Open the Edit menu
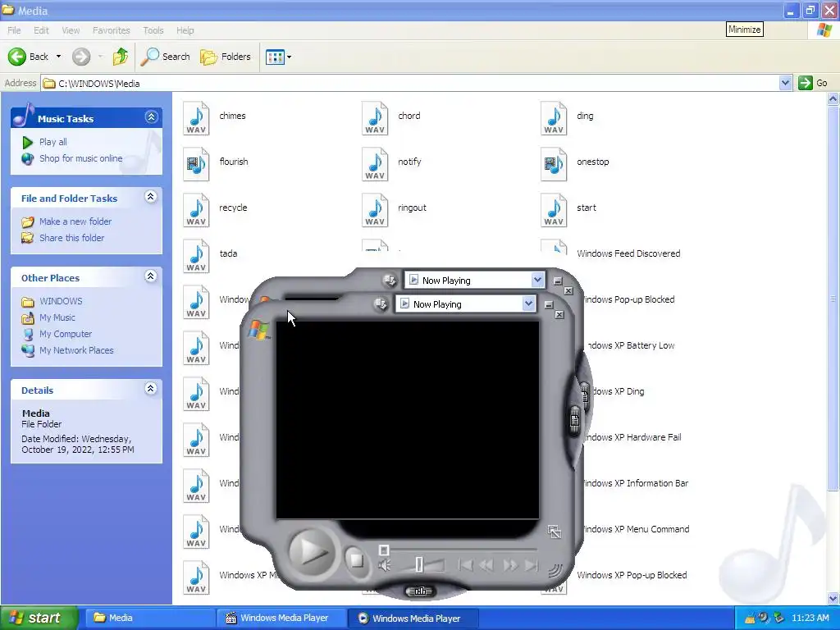Image resolution: width=840 pixels, height=630 pixels. click(41, 30)
